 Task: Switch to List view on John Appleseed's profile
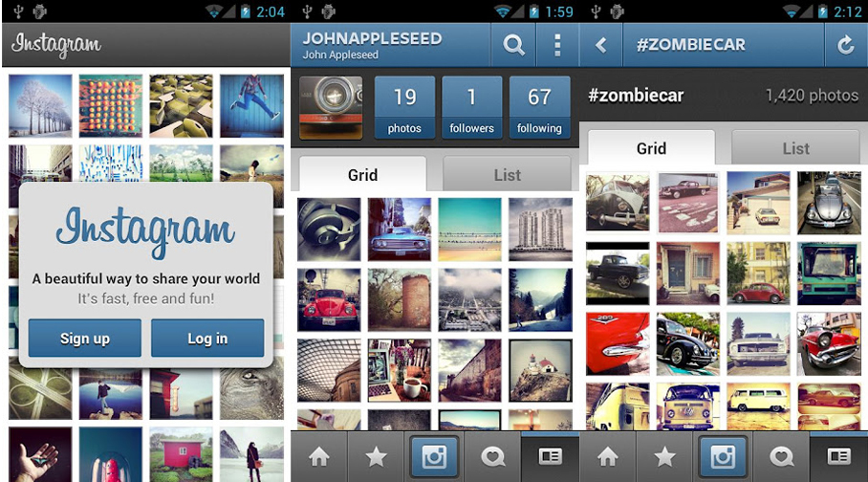coord(507,175)
